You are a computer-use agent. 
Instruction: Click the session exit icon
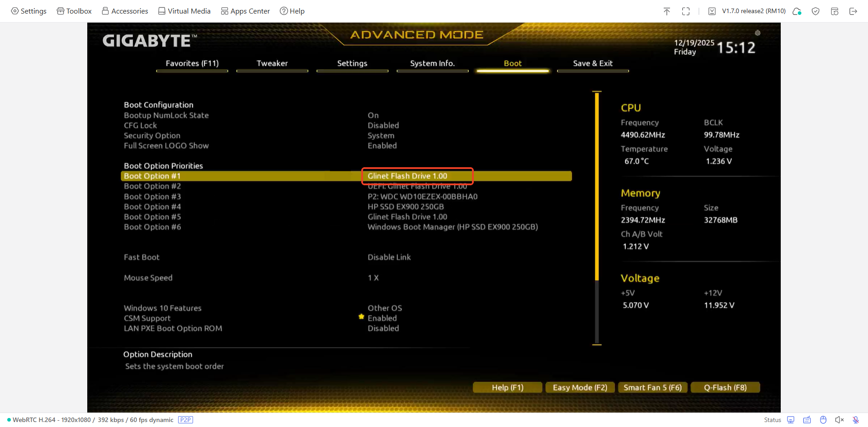(x=854, y=11)
